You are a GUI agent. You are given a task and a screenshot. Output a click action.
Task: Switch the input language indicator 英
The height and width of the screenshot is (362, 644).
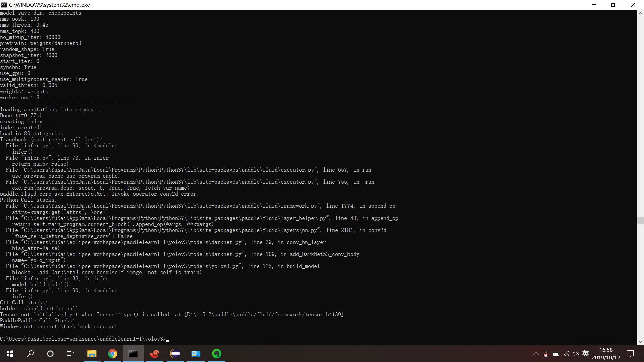click(x=586, y=354)
